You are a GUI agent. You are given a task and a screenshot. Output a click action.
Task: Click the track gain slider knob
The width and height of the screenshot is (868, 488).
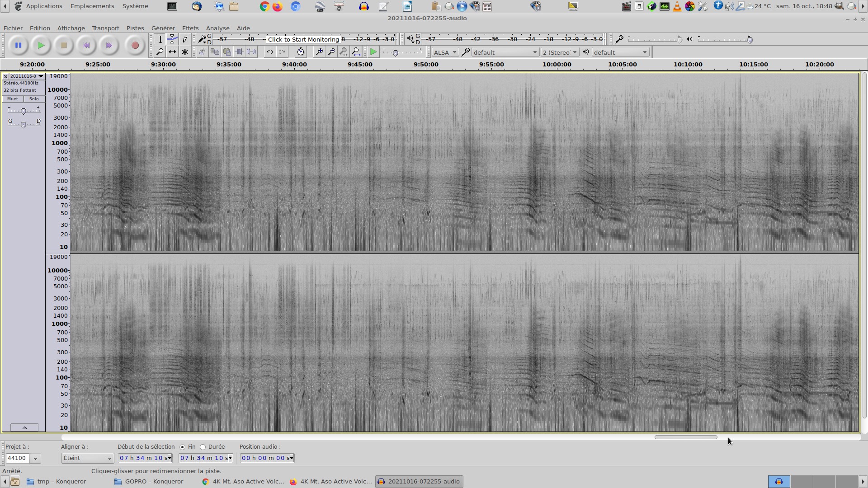24,111
